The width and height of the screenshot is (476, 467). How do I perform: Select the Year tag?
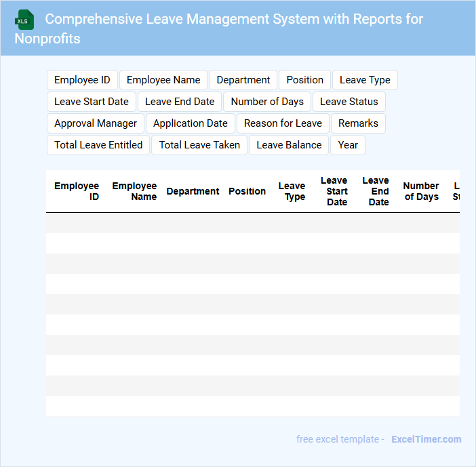click(x=348, y=145)
